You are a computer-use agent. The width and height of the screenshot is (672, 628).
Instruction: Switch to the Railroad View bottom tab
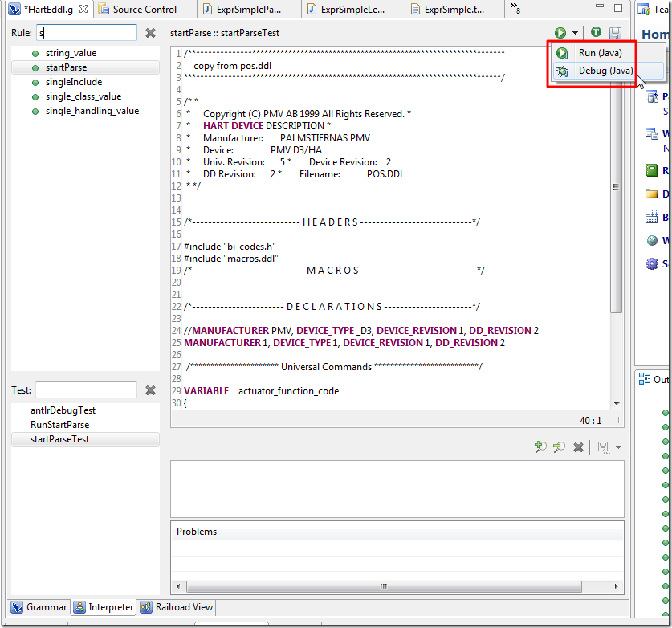click(177, 607)
